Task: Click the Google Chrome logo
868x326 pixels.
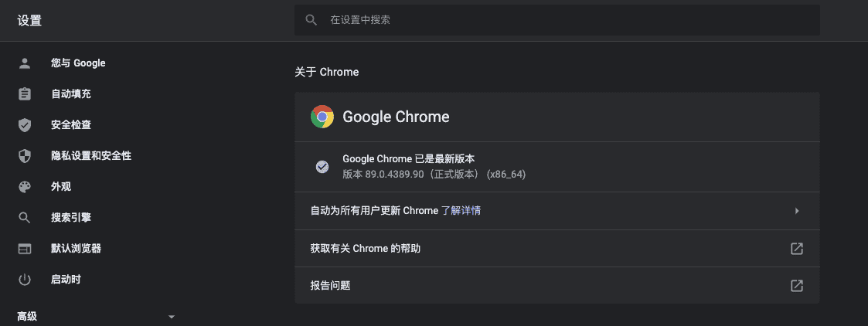Action: pos(322,117)
